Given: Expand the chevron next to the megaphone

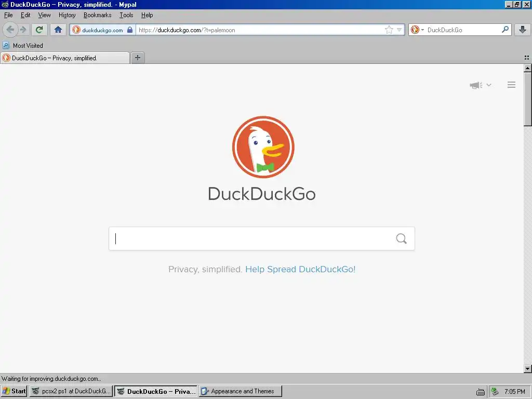Looking at the screenshot, I should 489,85.
